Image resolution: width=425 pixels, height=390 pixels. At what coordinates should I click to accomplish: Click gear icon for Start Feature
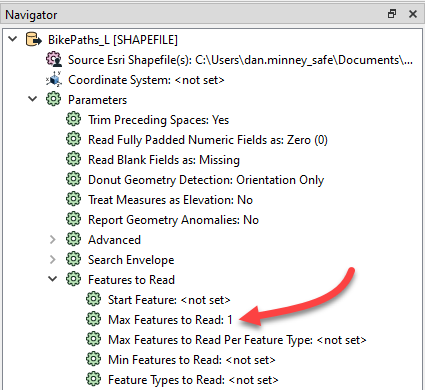click(x=93, y=299)
